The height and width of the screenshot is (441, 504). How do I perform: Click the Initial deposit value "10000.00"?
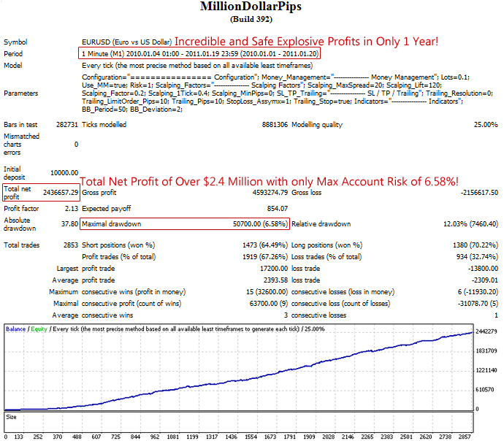point(64,173)
